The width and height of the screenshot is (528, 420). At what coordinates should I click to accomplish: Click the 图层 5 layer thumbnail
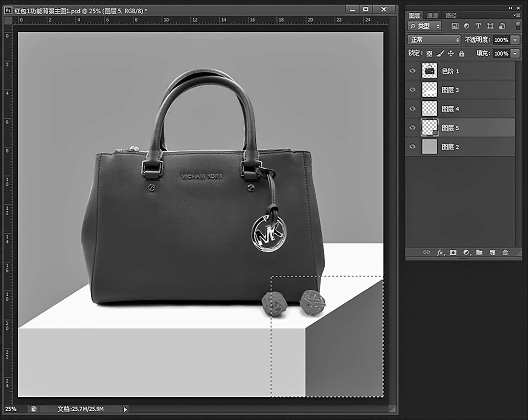(429, 128)
